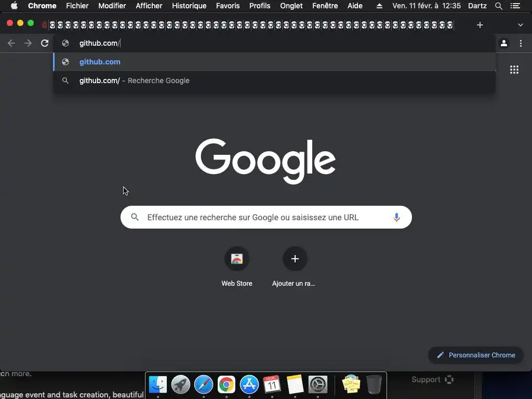Open the Historique menu
The image size is (532, 399).
click(x=189, y=6)
